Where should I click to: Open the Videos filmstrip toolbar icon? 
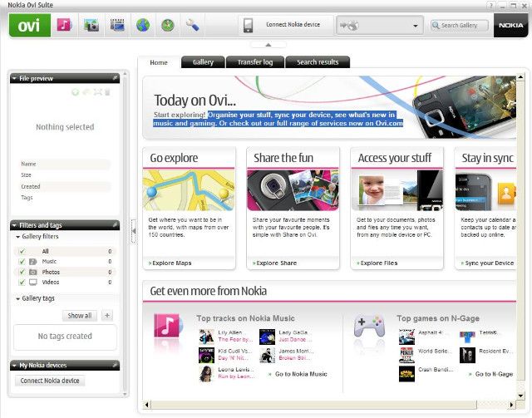[117, 25]
